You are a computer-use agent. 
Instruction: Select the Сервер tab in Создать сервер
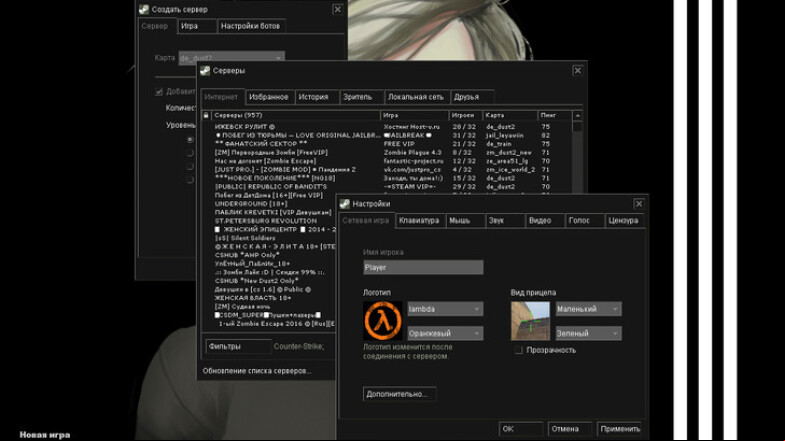(x=156, y=26)
